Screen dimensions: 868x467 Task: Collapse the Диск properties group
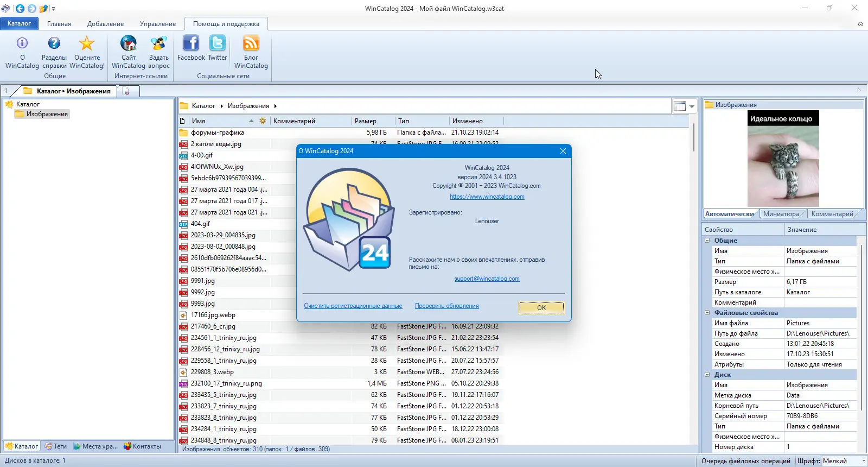click(707, 374)
